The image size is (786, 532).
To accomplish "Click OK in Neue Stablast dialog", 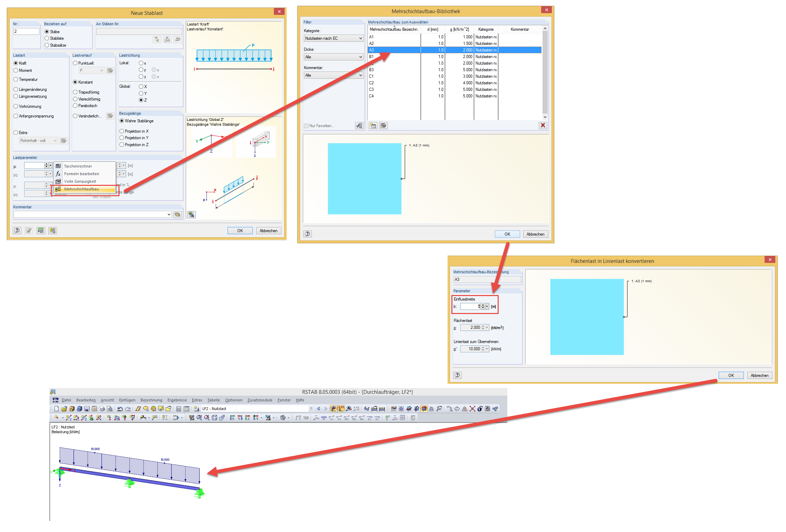I will coord(240,231).
